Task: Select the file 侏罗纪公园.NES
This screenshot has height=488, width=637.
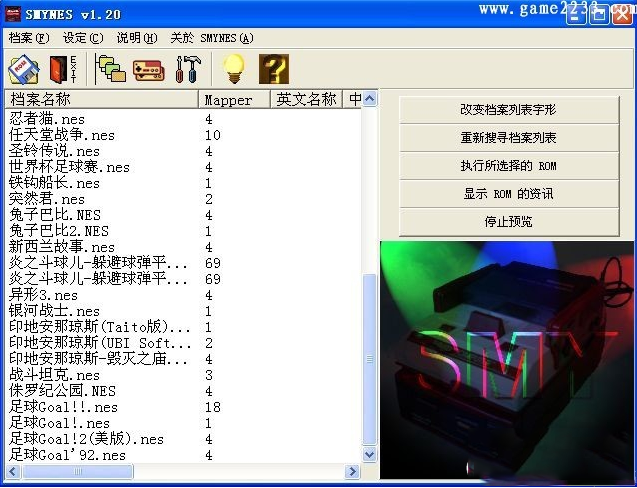Action: click(x=62, y=391)
